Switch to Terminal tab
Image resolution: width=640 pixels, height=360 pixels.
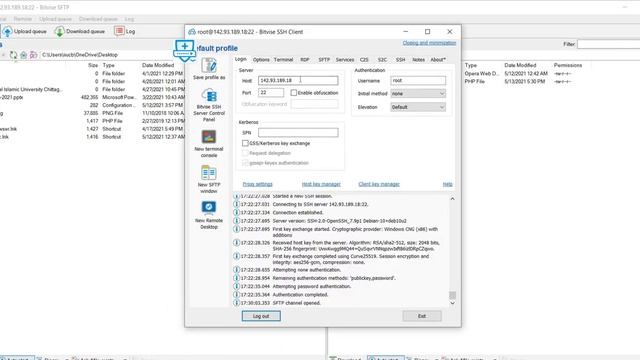(x=283, y=60)
